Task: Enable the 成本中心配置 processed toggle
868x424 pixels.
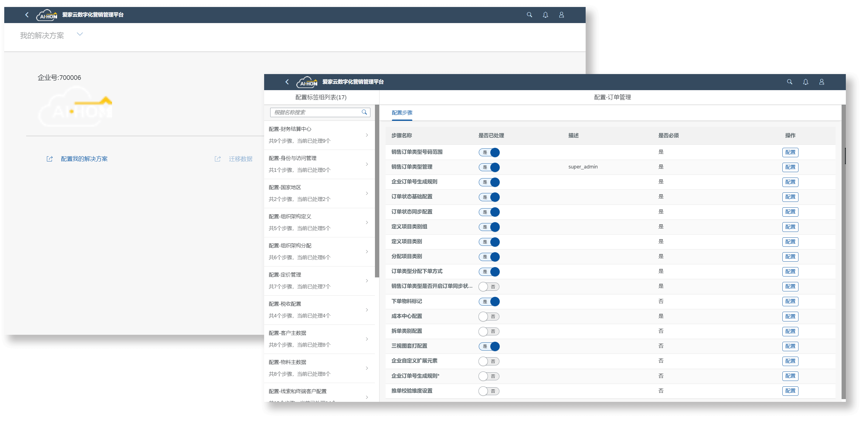Action: [488, 317]
